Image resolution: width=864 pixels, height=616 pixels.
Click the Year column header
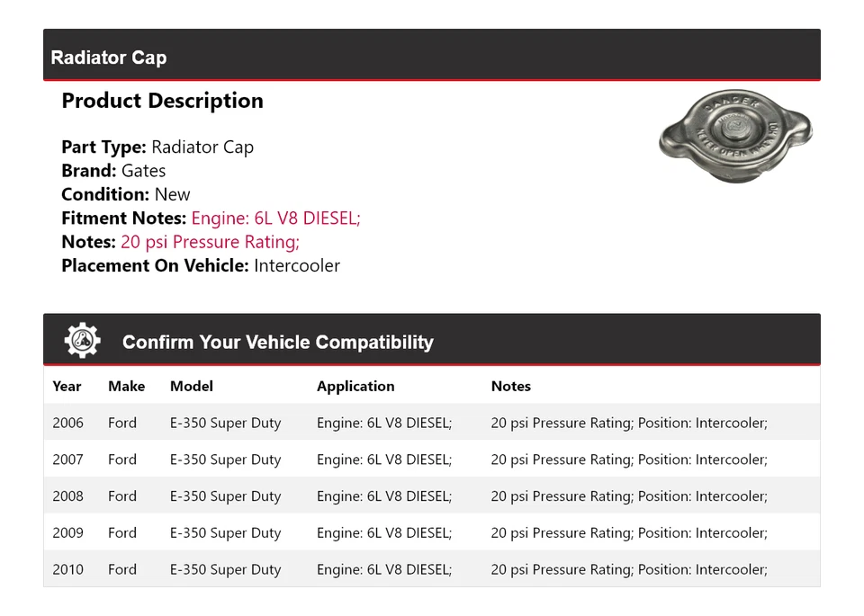67,386
